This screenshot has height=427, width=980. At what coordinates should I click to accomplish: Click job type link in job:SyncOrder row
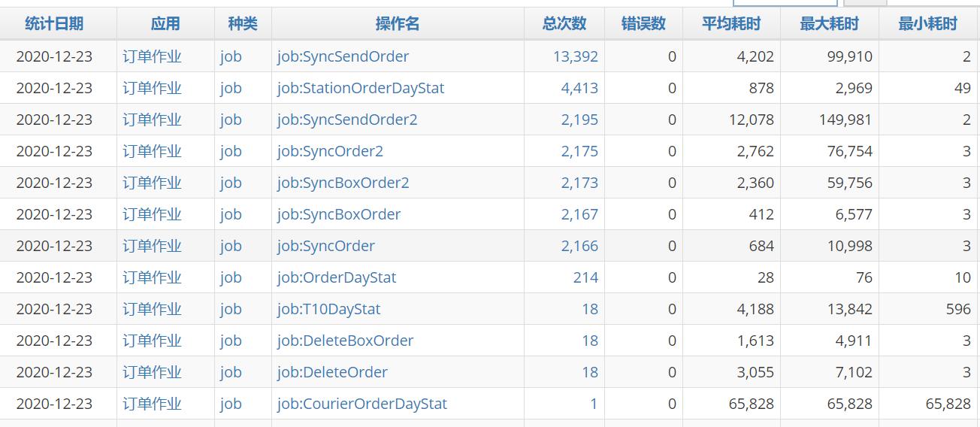pyautogui.click(x=231, y=246)
